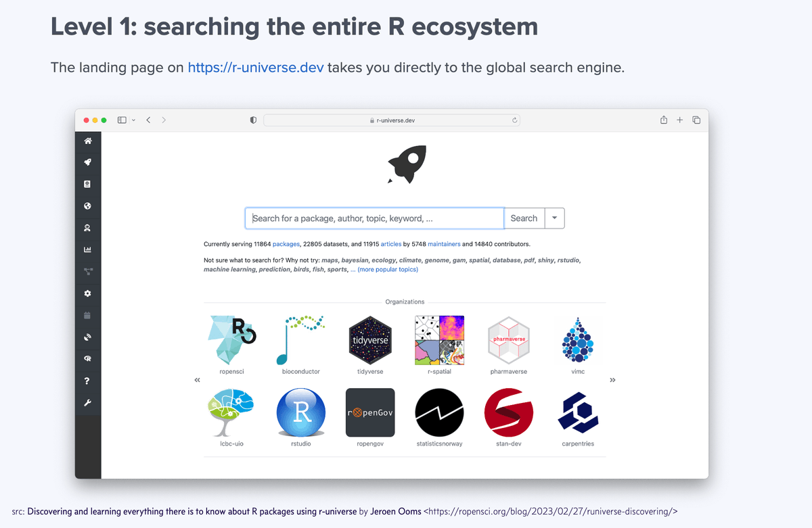Open the bioconductor organization logo

point(300,339)
